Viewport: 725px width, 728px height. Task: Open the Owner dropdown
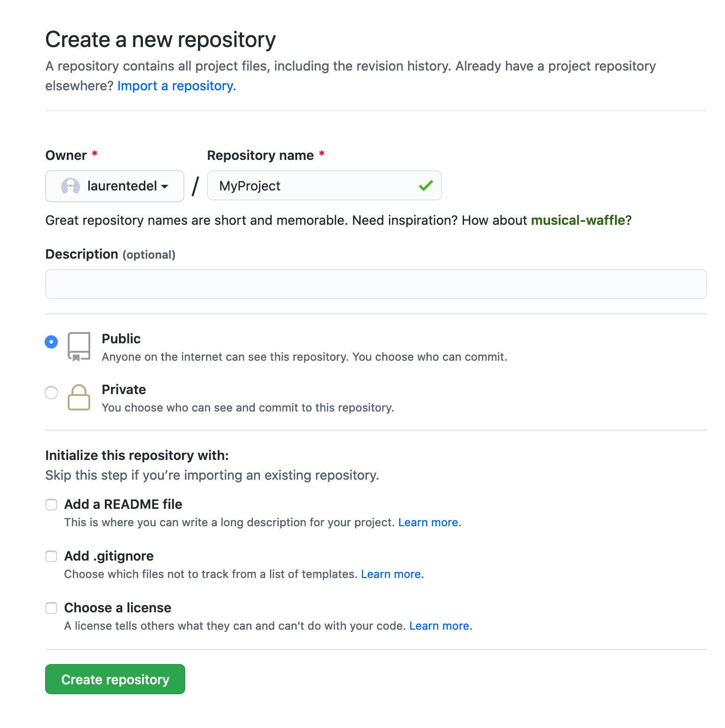pos(114,186)
